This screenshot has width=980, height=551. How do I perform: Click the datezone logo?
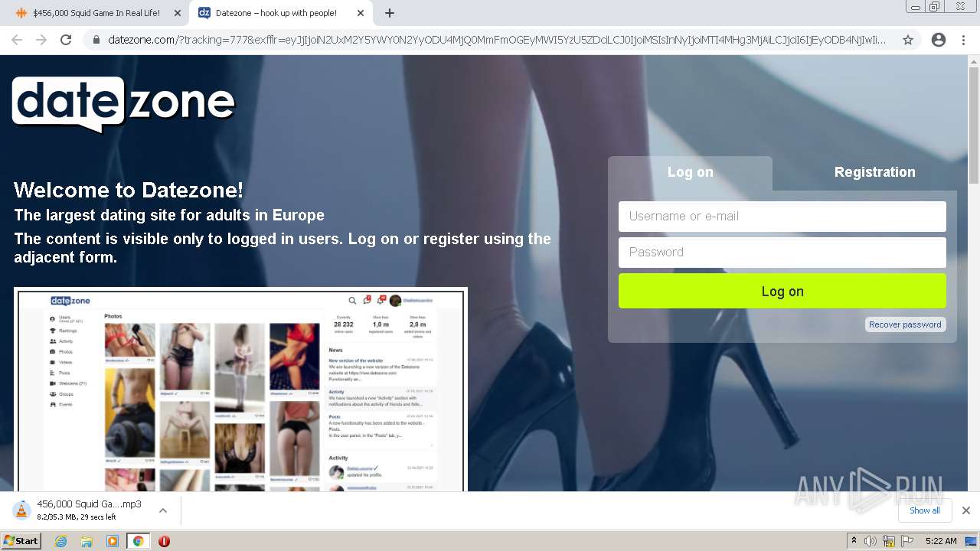pyautogui.click(x=123, y=104)
